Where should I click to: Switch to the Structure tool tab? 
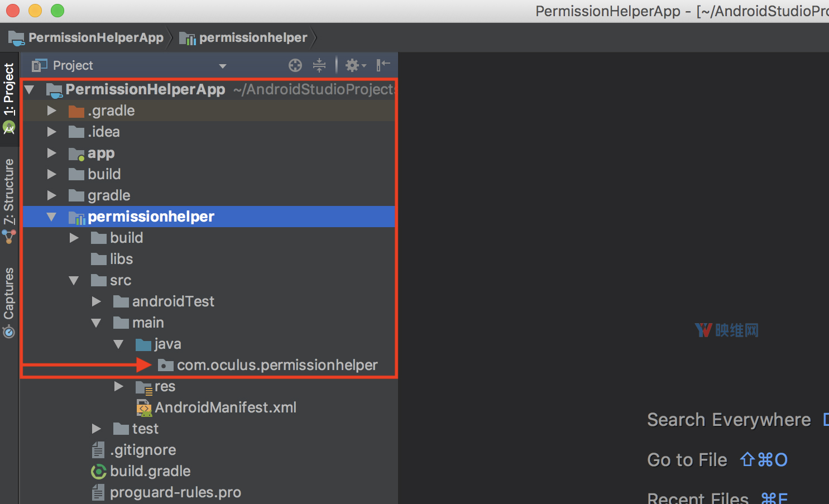(9, 193)
